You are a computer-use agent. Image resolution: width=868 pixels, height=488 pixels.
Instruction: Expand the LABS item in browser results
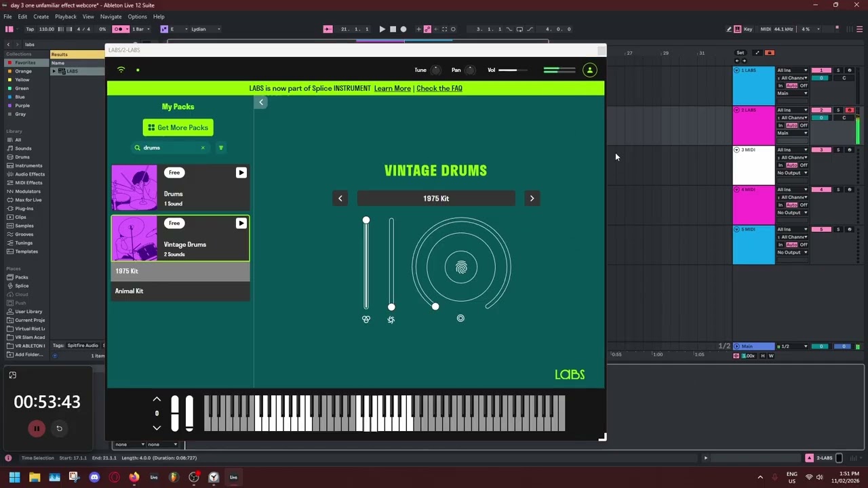(54, 71)
